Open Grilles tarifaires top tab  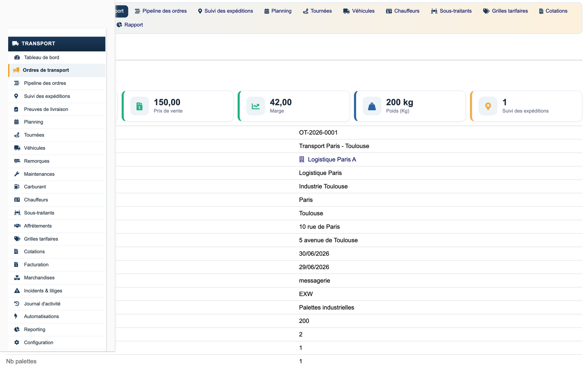point(505,11)
